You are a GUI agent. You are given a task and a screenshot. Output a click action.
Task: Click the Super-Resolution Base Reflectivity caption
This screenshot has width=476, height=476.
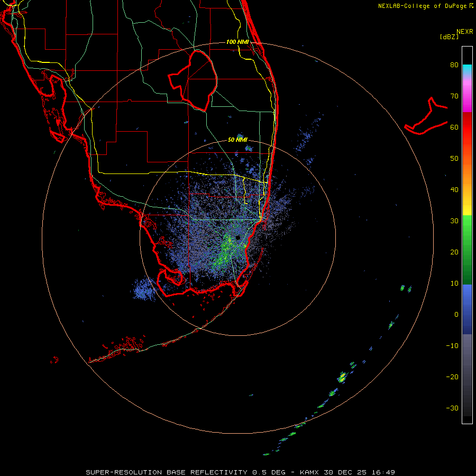(x=240, y=472)
